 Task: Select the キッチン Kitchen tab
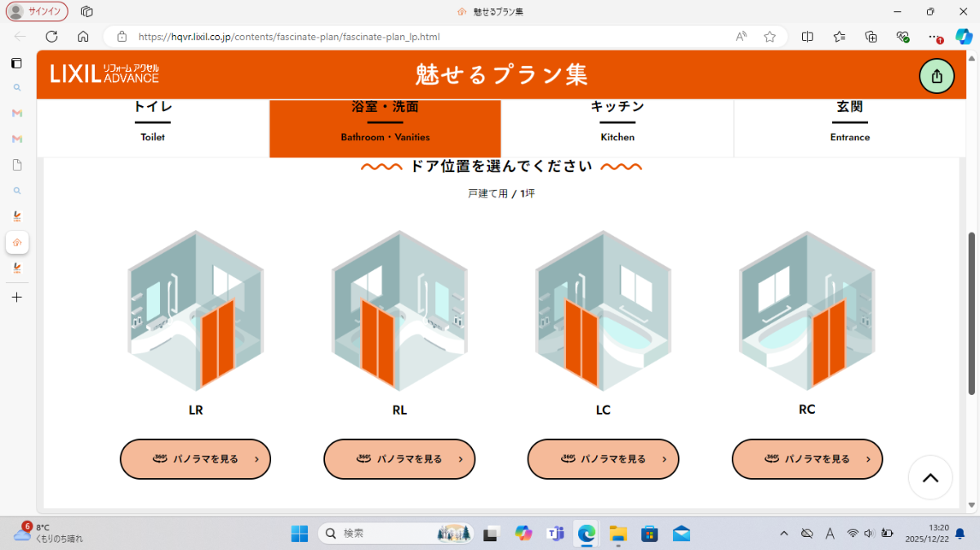click(617, 122)
